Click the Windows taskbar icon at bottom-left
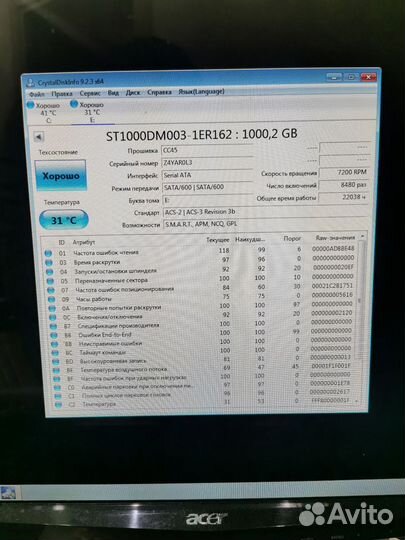Screen dimensions: 405x540 tap(8, 493)
